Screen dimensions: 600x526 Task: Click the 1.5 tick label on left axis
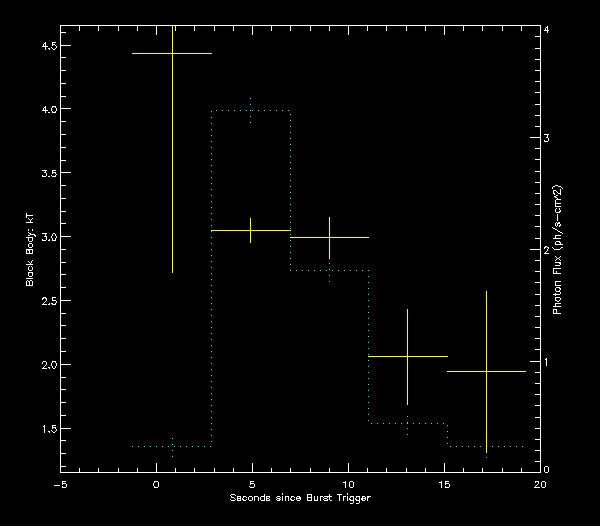(x=44, y=428)
